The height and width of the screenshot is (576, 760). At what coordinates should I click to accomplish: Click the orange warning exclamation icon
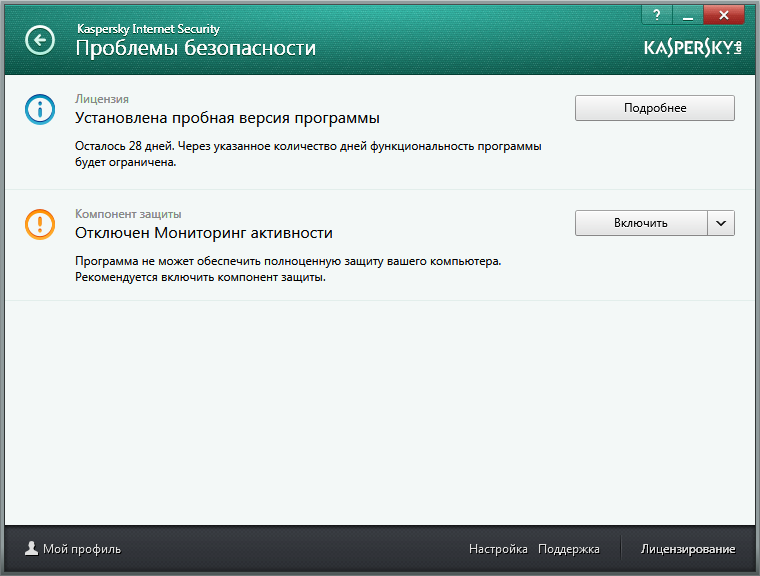coord(40,224)
